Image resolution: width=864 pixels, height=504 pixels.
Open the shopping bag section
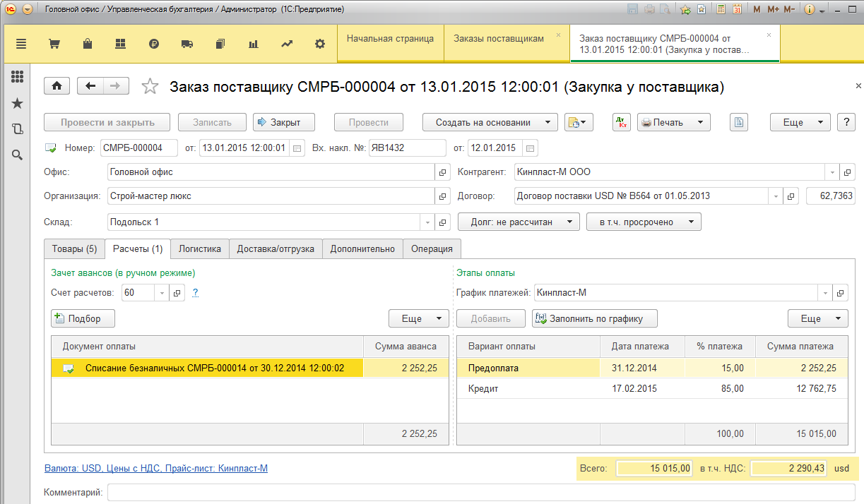click(88, 44)
